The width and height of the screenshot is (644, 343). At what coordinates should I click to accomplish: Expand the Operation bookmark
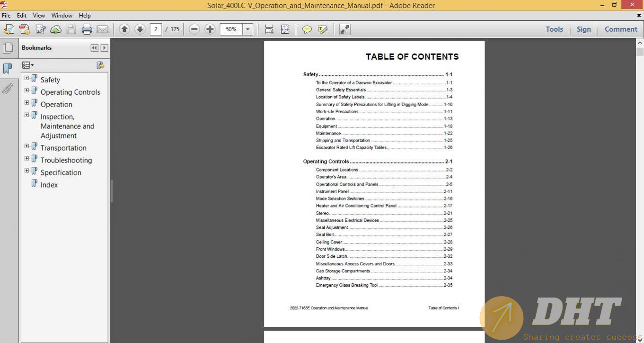(26, 103)
